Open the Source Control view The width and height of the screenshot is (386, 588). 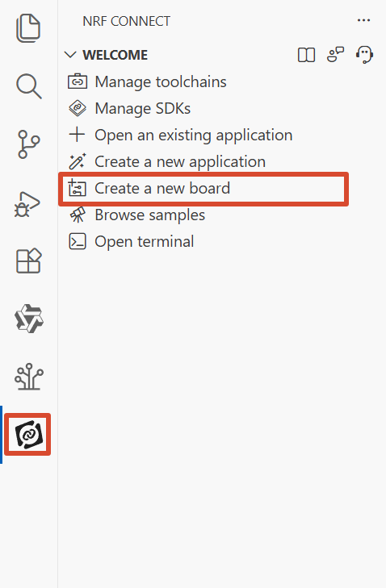click(x=28, y=144)
